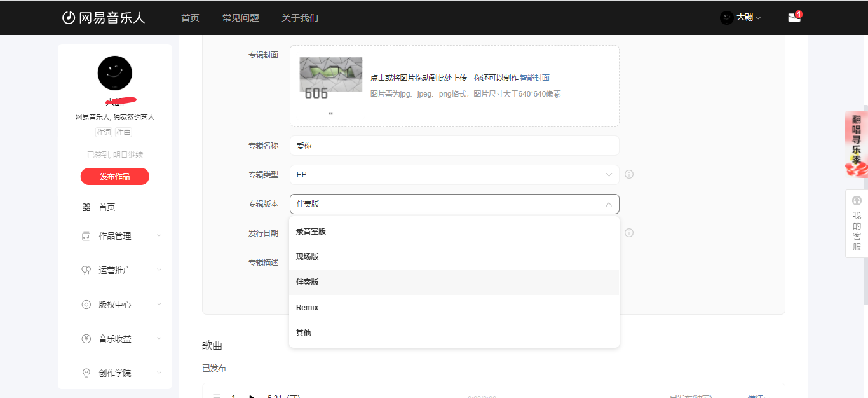Click the info icon beside album type
This screenshot has width=868, height=398.
[629, 175]
